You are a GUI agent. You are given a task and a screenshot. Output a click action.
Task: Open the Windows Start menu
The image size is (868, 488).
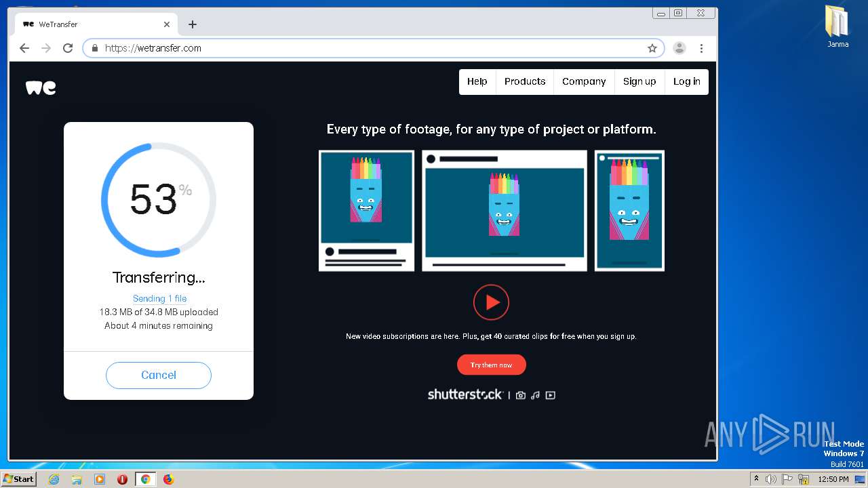click(x=18, y=479)
